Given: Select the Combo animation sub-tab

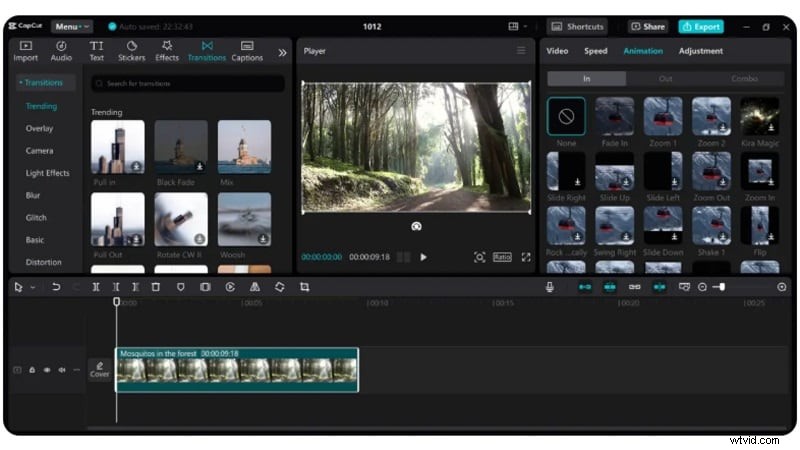Looking at the screenshot, I should coord(744,79).
